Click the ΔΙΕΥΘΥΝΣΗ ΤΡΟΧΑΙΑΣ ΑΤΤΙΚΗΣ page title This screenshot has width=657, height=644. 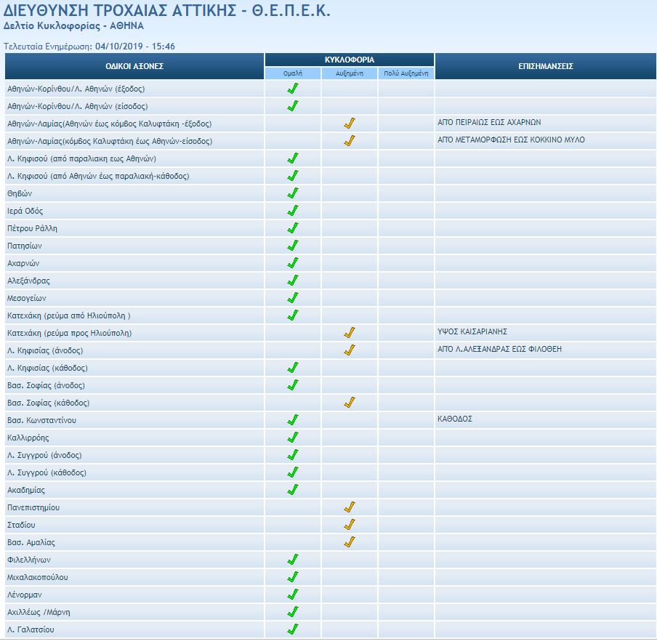click(x=167, y=9)
